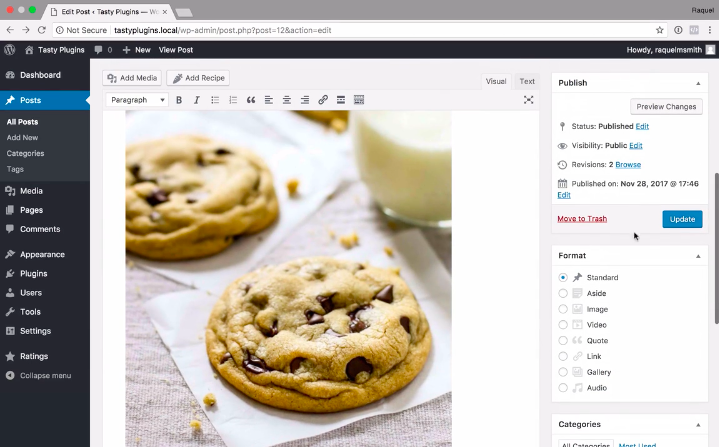Collapse the Publish panel
The width and height of the screenshot is (719, 447).
(x=698, y=83)
